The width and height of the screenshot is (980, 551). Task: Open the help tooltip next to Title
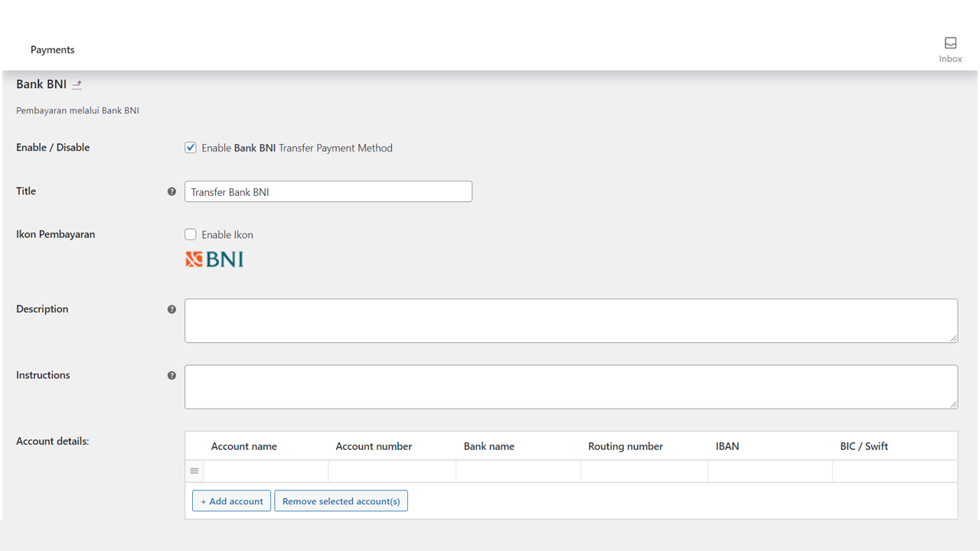[x=171, y=191]
